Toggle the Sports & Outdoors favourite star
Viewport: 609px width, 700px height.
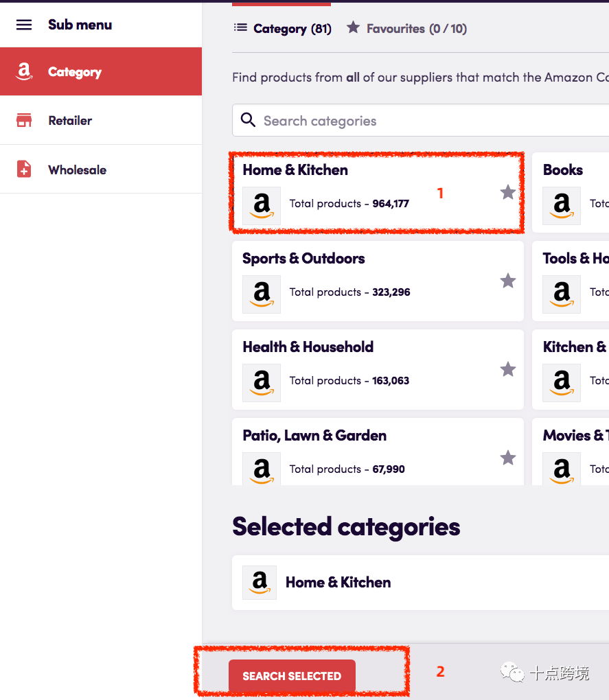508,281
